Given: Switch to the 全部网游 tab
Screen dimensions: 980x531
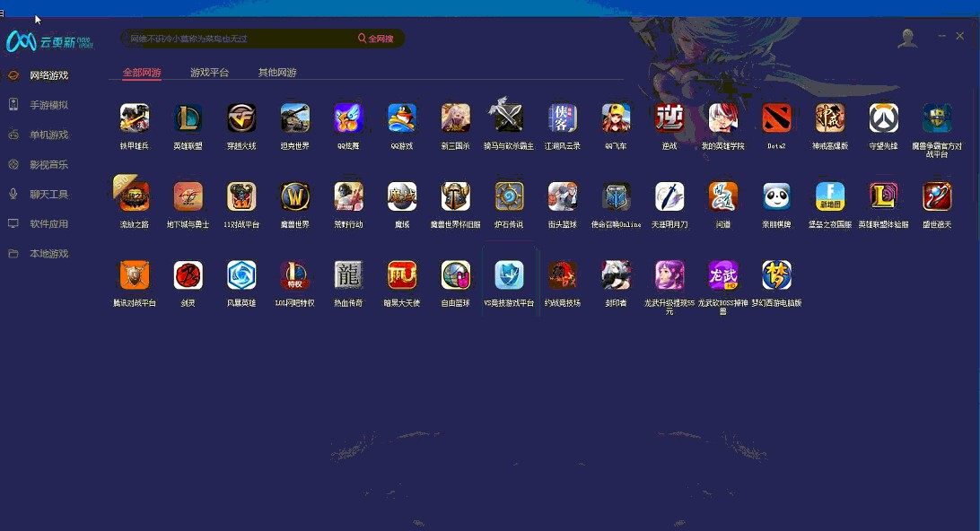Looking at the screenshot, I should [142, 73].
